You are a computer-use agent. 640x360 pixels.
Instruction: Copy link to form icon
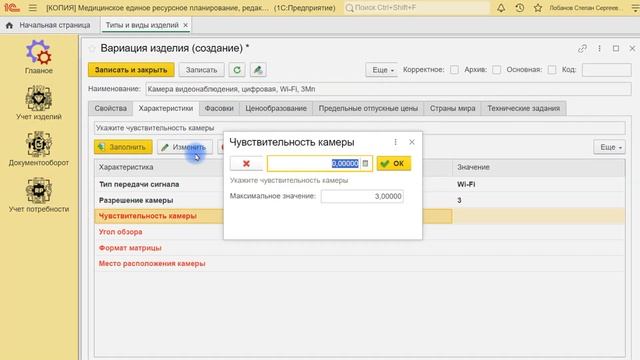coord(582,49)
